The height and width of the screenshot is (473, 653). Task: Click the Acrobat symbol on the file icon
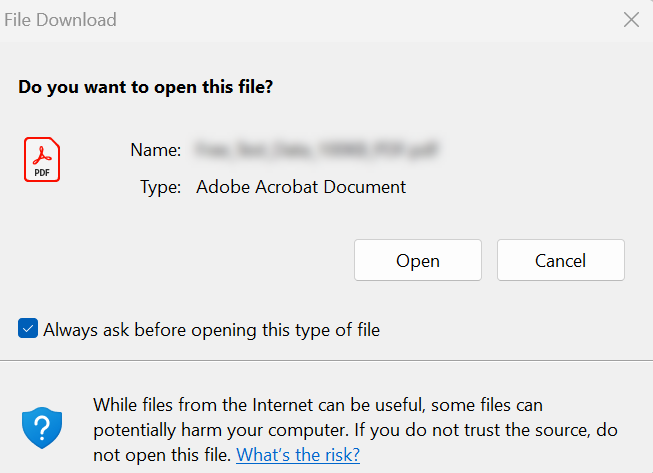(42, 154)
